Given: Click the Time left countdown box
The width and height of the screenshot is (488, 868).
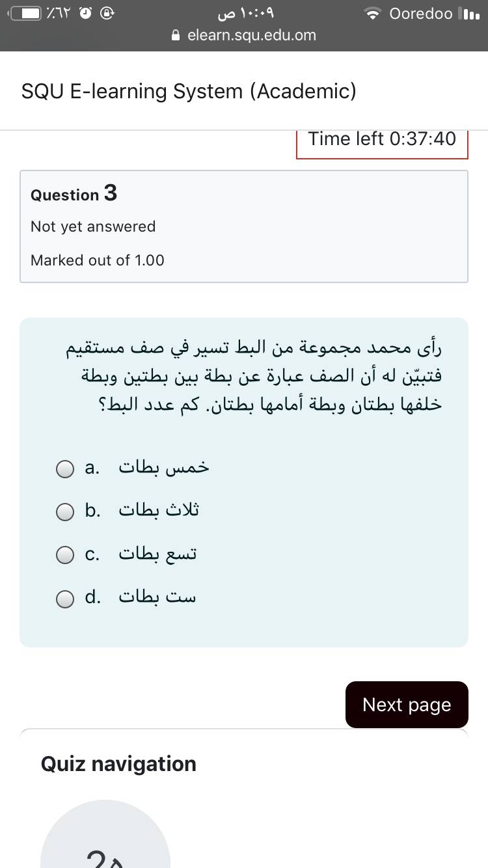Looking at the screenshot, I should point(382,139).
